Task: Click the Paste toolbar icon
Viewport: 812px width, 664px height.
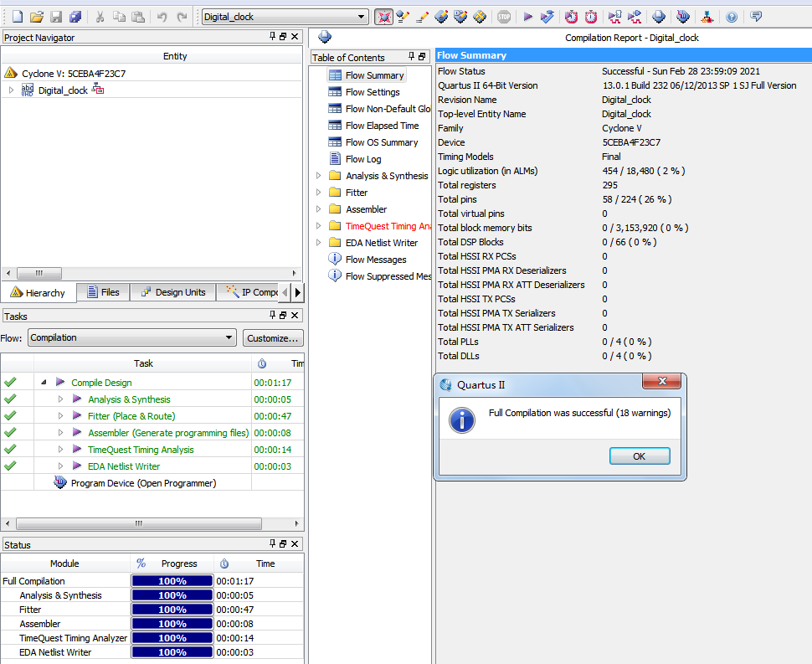Action: [x=138, y=17]
